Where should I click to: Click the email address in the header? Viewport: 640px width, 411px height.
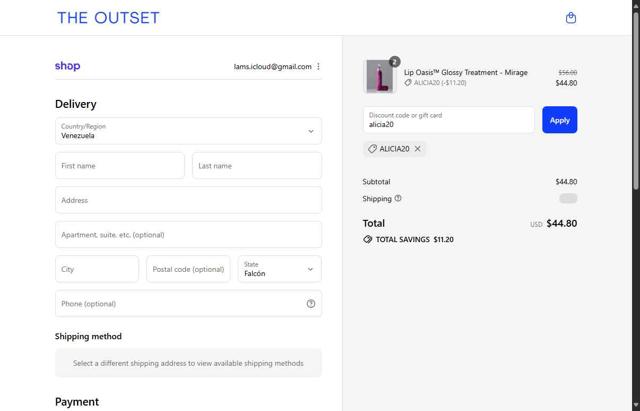[273, 67]
